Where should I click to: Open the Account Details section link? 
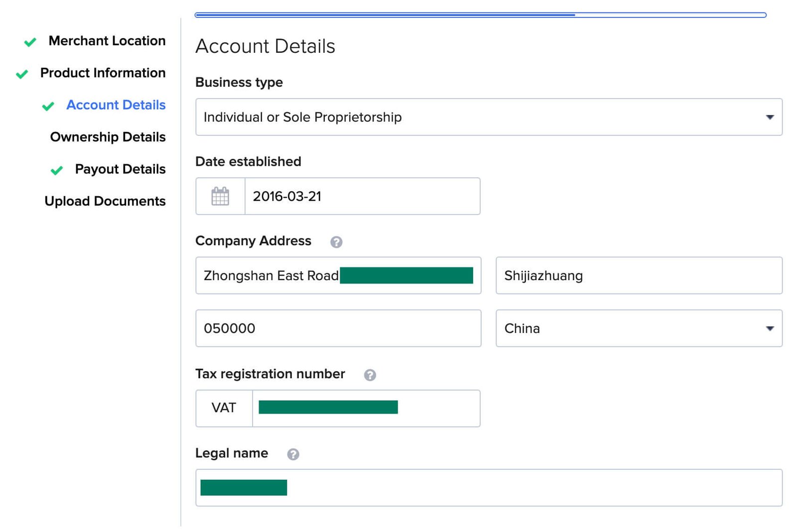[116, 105]
